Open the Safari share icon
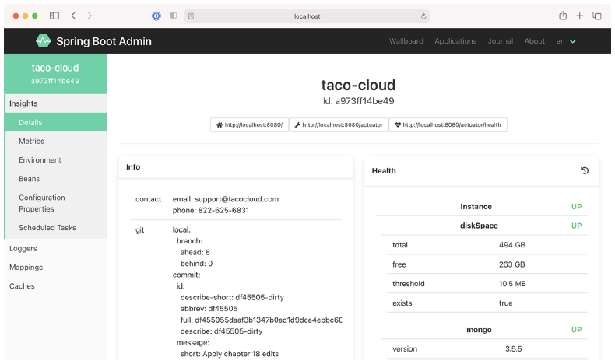The width and height of the screenshot is (615, 364). click(x=563, y=16)
